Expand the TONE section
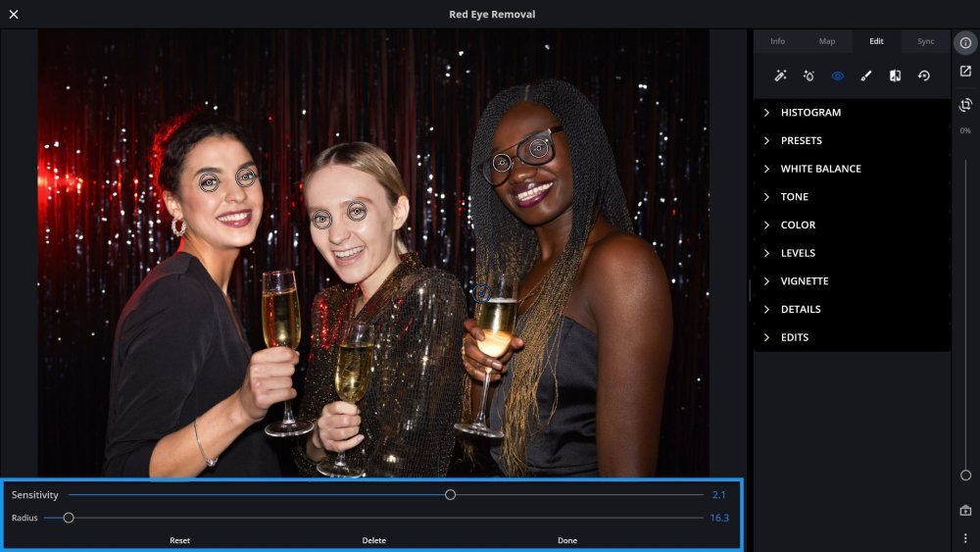 (x=794, y=197)
